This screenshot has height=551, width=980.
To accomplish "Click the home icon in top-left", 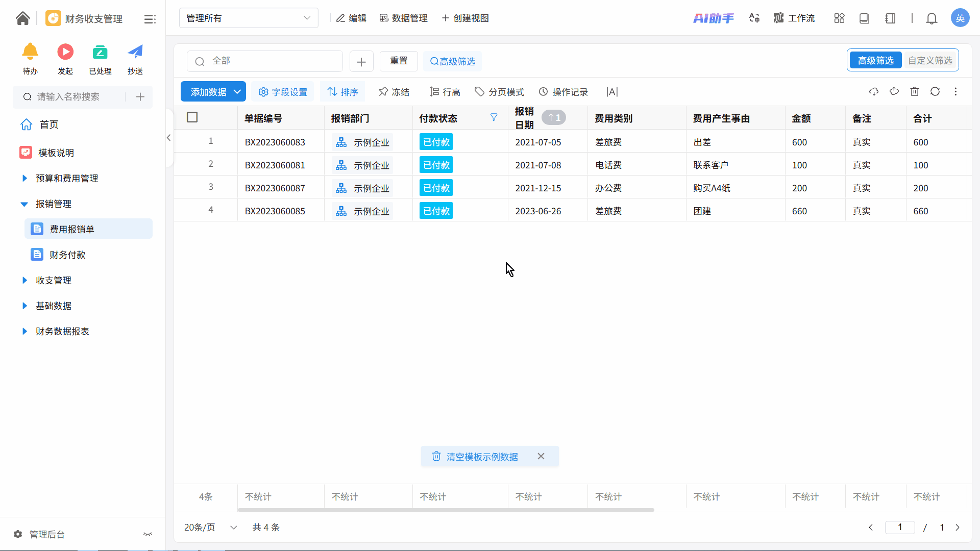I will pos(22,18).
